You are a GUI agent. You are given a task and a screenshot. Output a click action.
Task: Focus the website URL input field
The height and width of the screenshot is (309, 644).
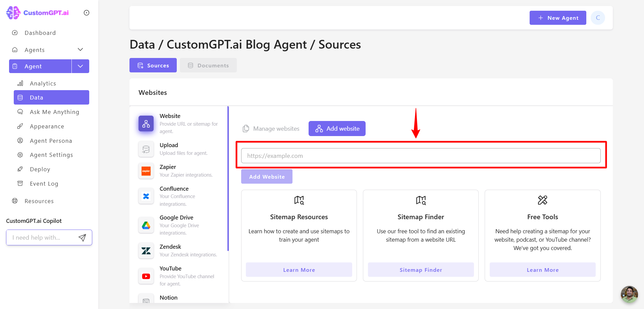pyautogui.click(x=421, y=156)
